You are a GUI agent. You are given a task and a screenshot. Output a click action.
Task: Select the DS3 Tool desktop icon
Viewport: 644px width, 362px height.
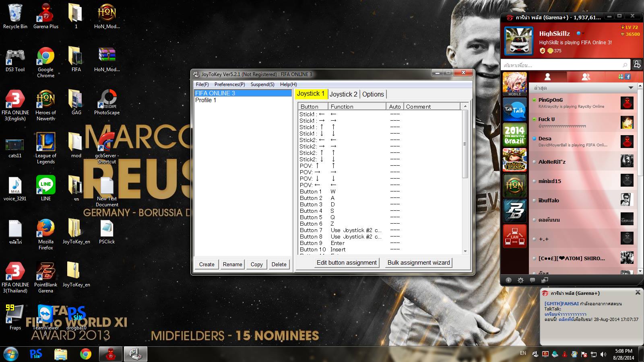15,60
